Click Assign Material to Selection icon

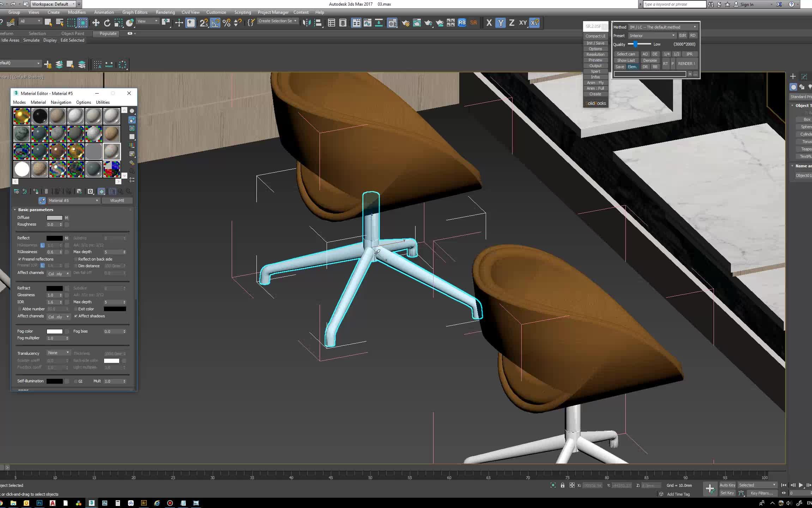tap(36, 191)
